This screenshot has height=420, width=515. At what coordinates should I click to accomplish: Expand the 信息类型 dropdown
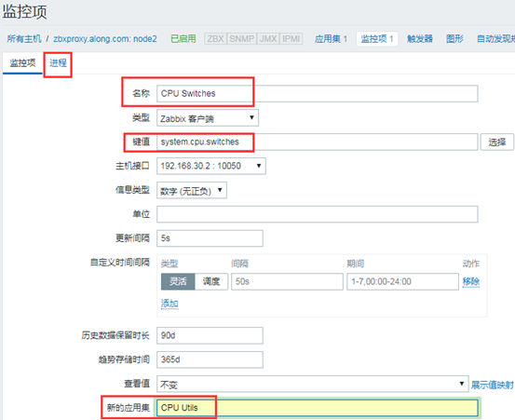pos(192,191)
